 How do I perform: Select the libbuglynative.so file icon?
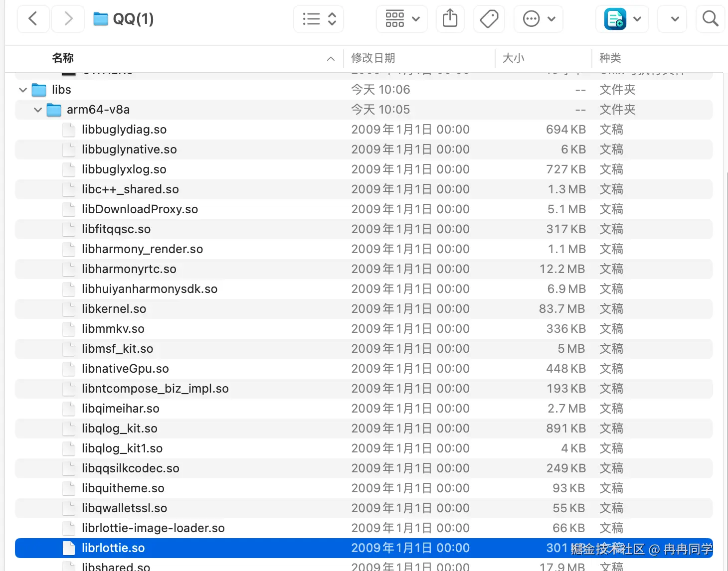click(69, 149)
